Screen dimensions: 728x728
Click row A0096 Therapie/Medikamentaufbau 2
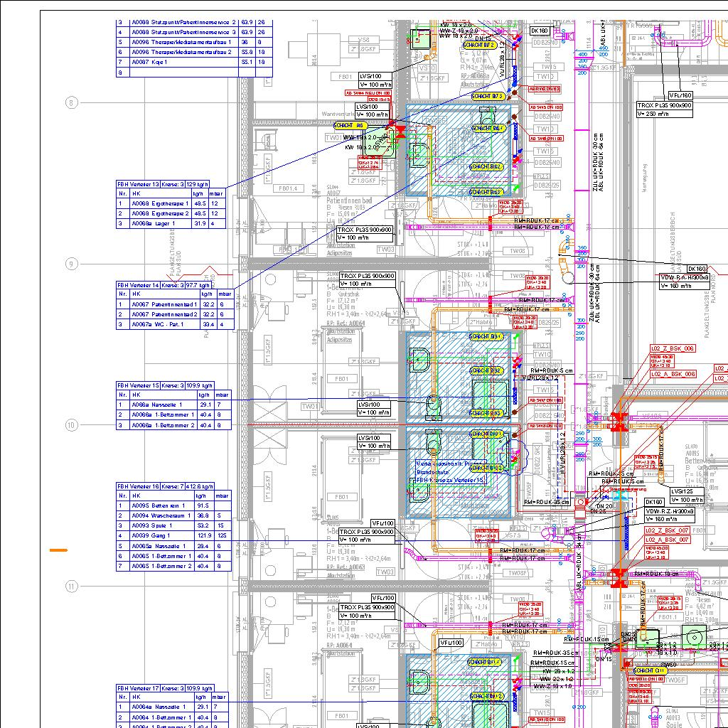(x=194, y=52)
